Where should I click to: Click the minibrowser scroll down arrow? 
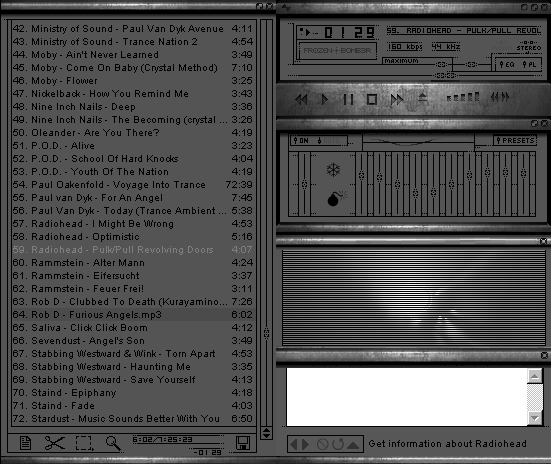[535, 418]
